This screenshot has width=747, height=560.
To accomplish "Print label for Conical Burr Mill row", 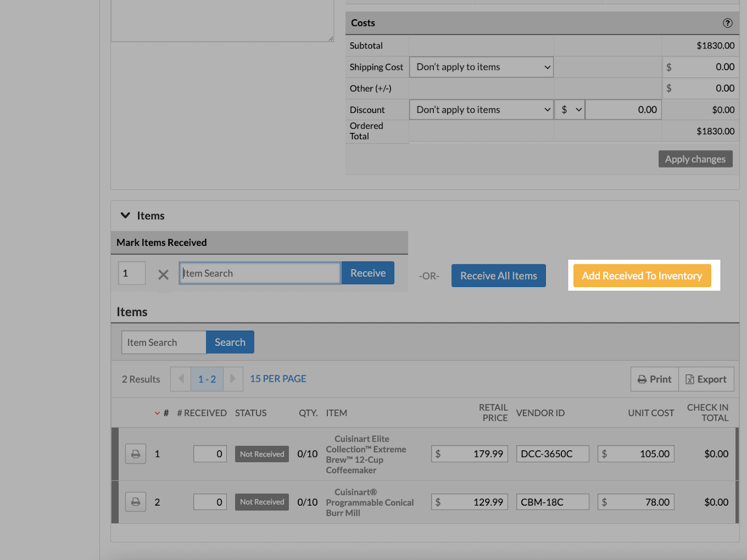I will [x=136, y=502].
